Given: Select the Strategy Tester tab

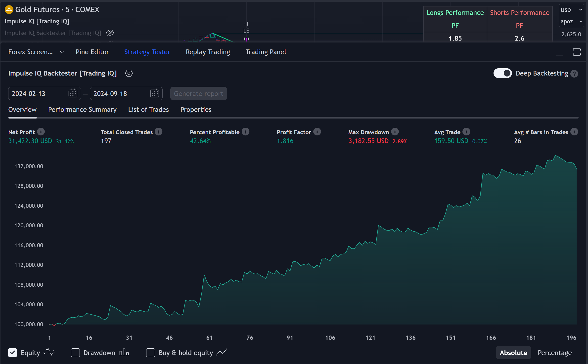Looking at the screenshot, I should 147,52.
